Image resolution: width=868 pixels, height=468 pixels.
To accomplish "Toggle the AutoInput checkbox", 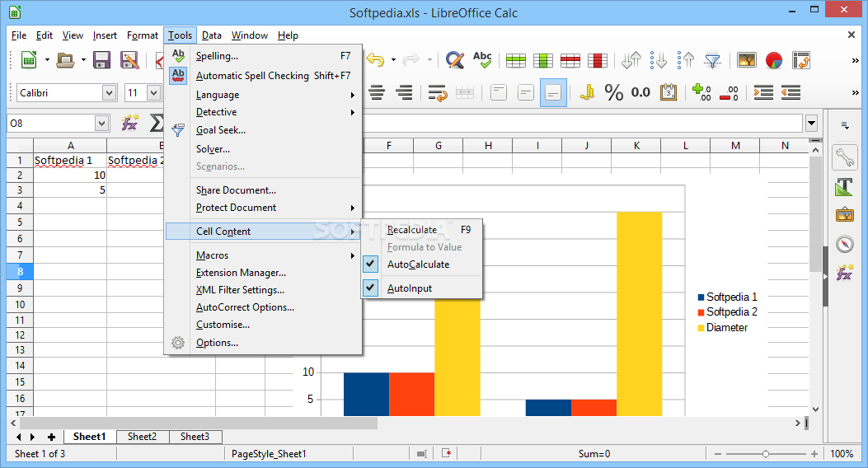I will pos(370,288).
